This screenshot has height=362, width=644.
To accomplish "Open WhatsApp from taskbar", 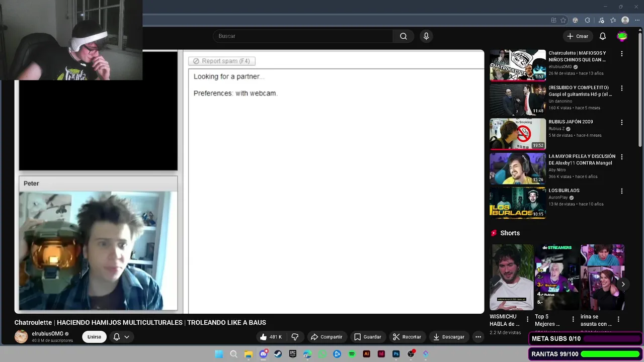I will coord(323,354).
